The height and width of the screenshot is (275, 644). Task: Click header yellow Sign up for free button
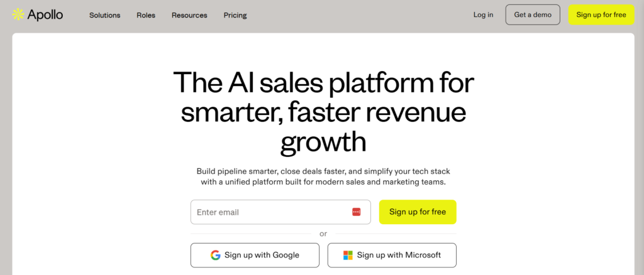click(x=601, y=14)
